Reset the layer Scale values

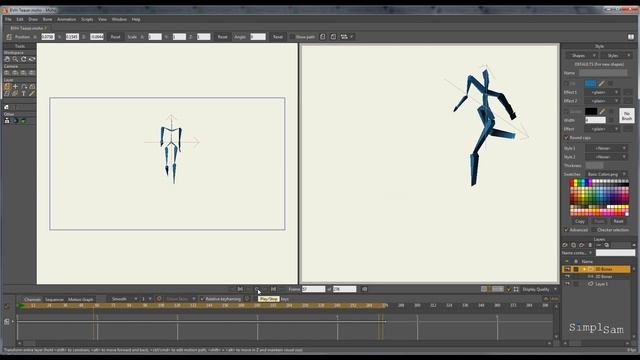[222, 37]
